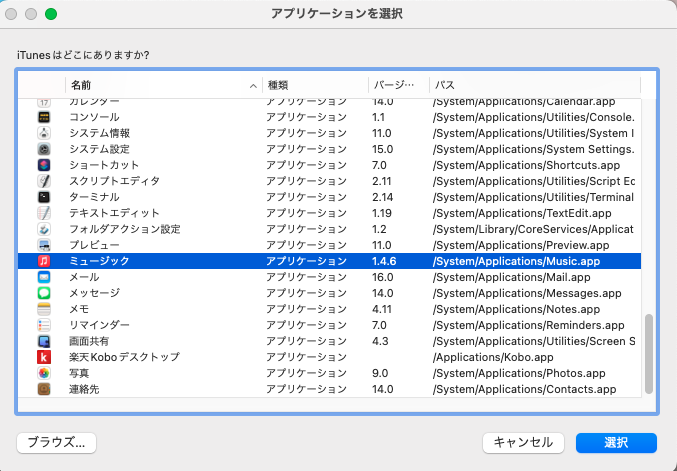The width and height of the screenshot is (677, 471).
Task: Confirm with the 選択 button
Action: coord(616,442)
